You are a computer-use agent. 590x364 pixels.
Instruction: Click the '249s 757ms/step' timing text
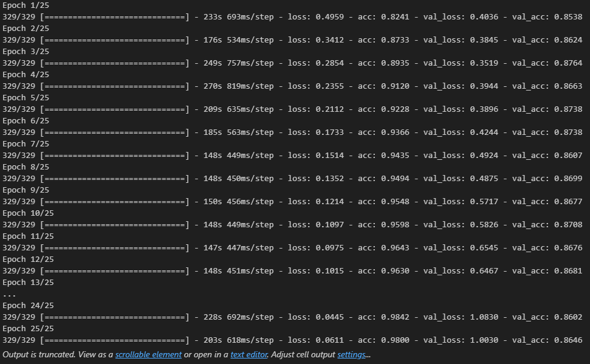pyautogui.click(x=239, y=63)
